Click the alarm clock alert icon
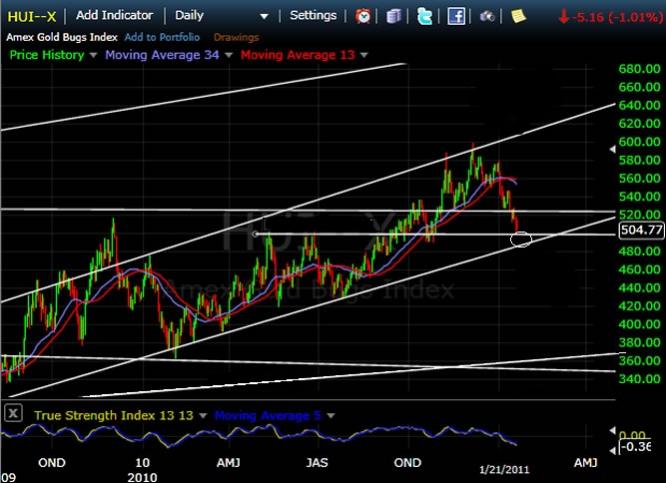The image size is (666, 483). coord(364,16)
